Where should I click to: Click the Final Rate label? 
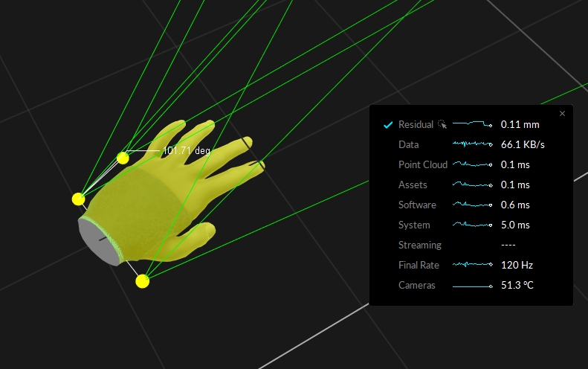(419, 265)
